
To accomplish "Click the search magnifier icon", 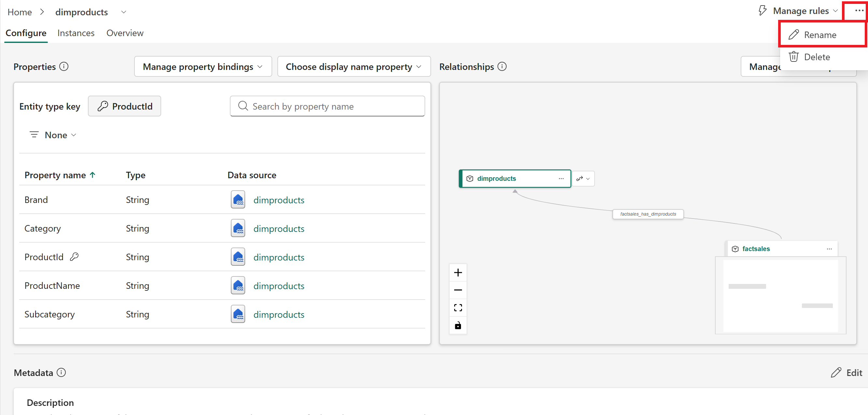I will pos(243,106).
